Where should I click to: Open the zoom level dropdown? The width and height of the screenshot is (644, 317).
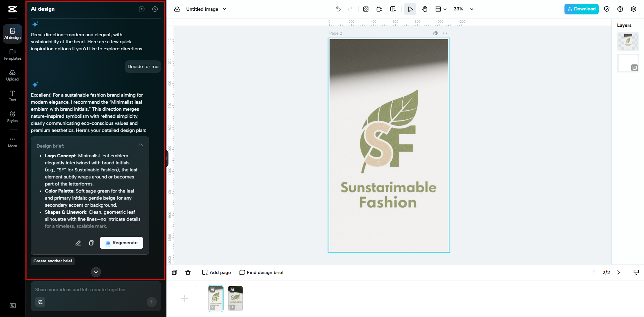click(472, 9)
